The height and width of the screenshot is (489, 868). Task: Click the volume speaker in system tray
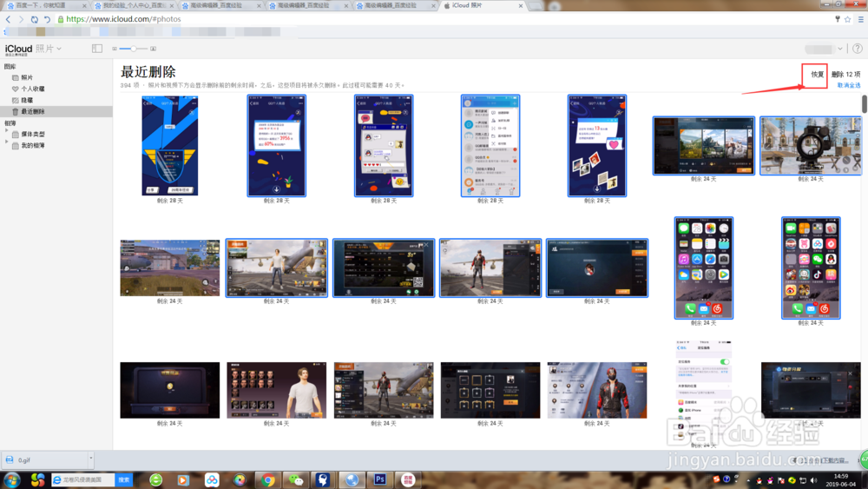pos(813,480)
